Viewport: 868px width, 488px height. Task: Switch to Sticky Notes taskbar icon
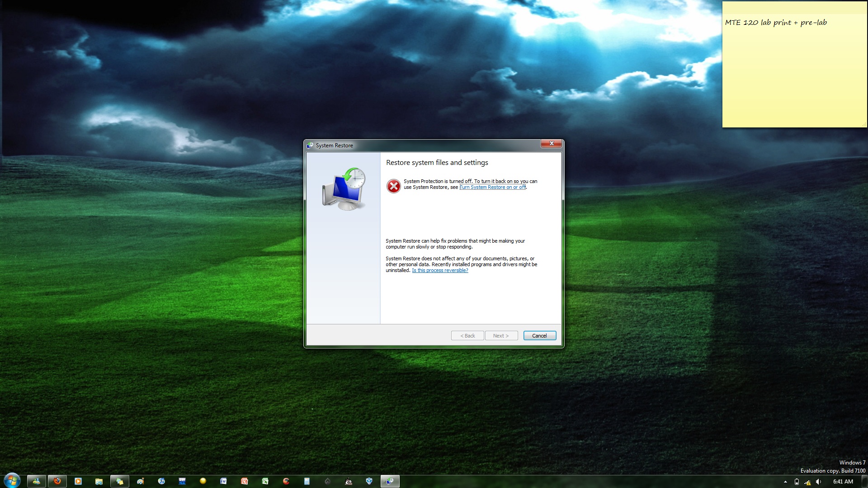point(120,481)
